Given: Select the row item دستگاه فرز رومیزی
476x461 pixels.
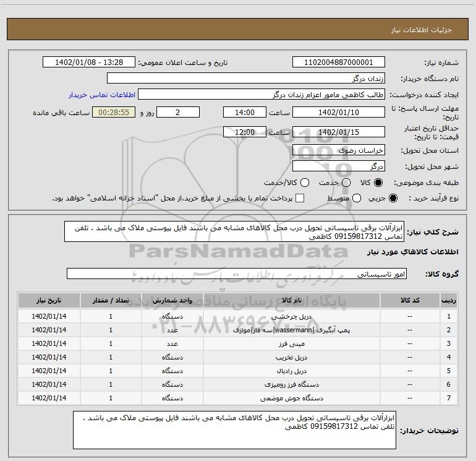Looking at the screenshot, I should pos(291,384).
